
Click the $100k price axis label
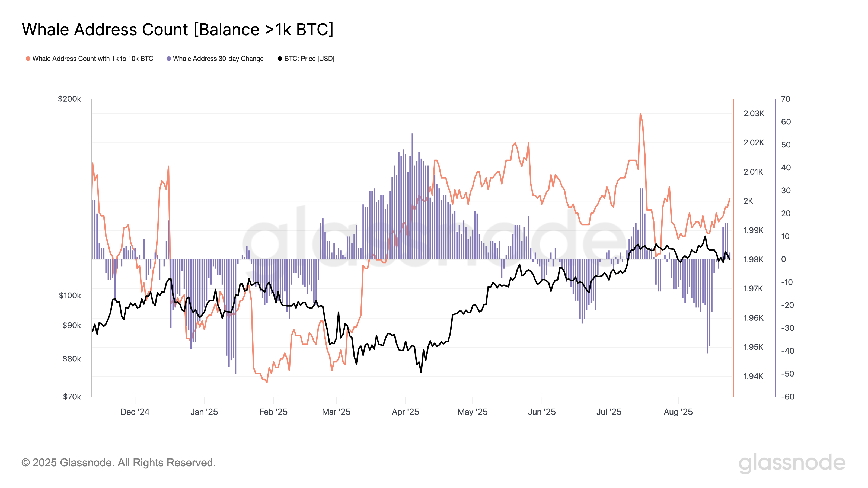[x=70, y=296]
